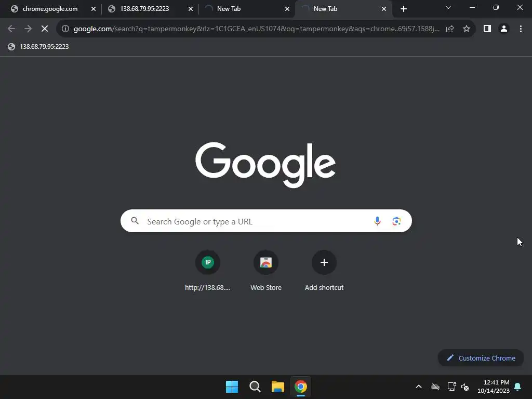
Task: Close the chrome.google.com tab
Action: point(94,9)
